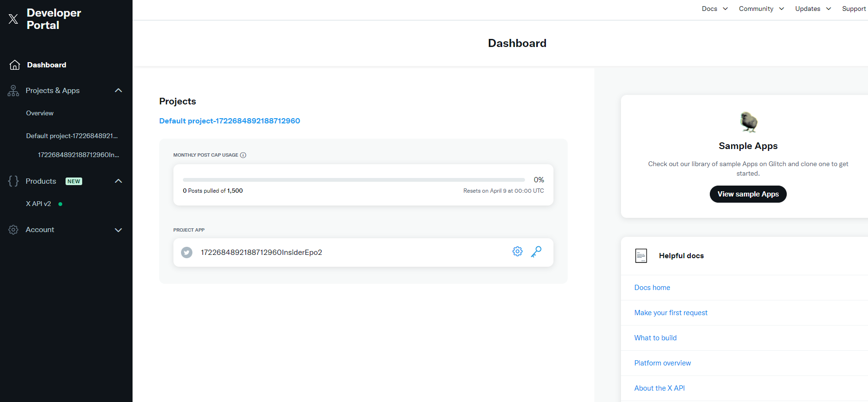Open app settings gear for InsiderEpo2 app
Image resolution: width=868 pixels, height=402 pixels.
click(517, 252)
